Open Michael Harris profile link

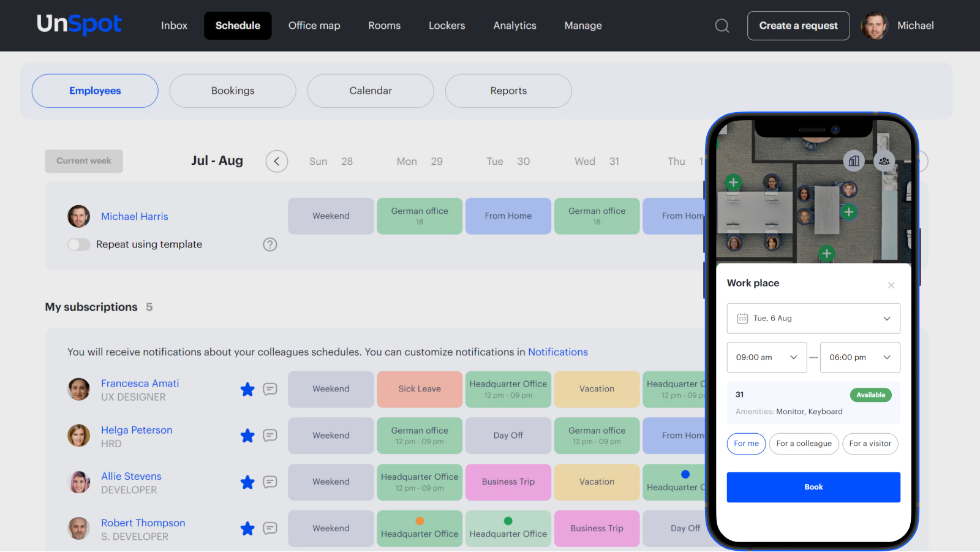pos(135,216)
